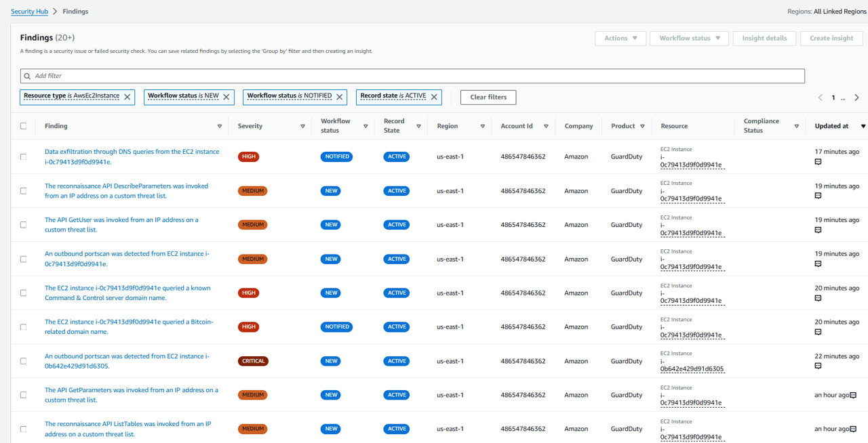Viewport: 868px width, 443px height.
Task: Open Compliance Status column filter arrow
Action: (797, 126)
